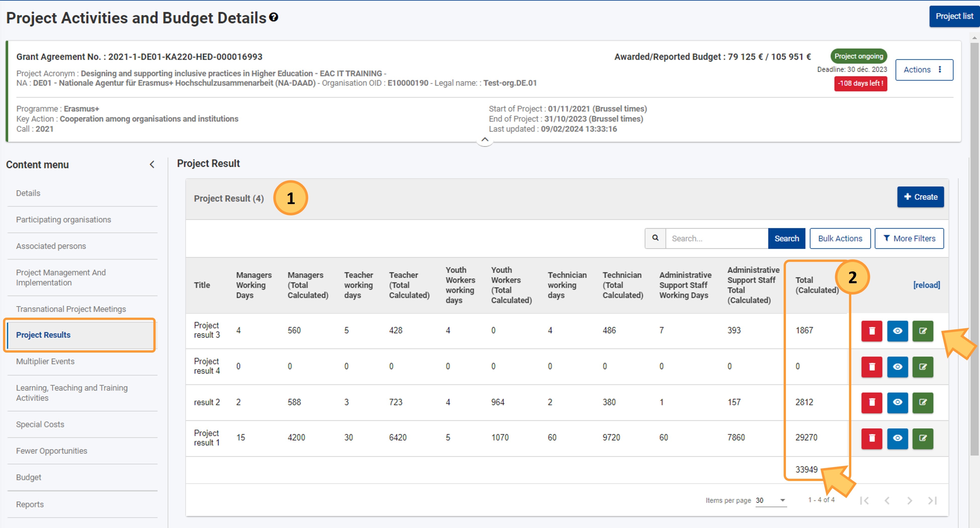Click the Project result 1 title cell
The width and height of the screenshot is (980, 528).
[x=207, y=438]
